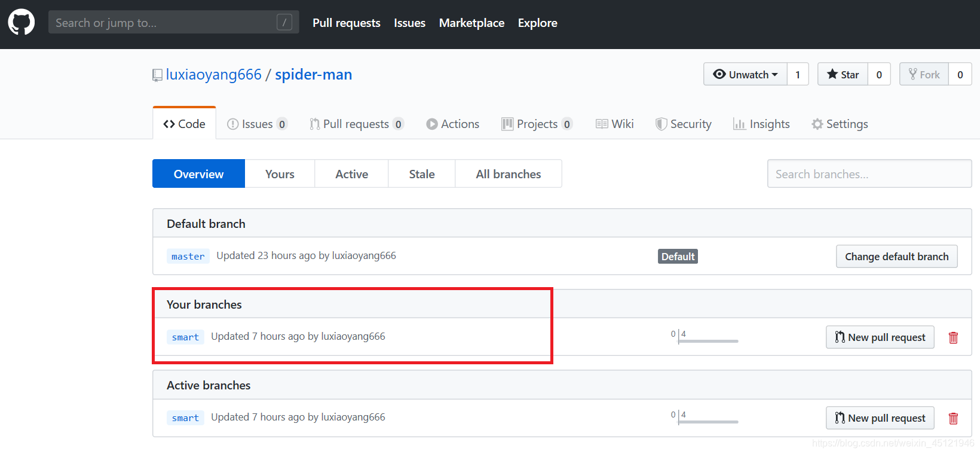Delete the smart branch under Your branches
The height and width of the screenshot is (454, 980).
(x=953, y=337)
